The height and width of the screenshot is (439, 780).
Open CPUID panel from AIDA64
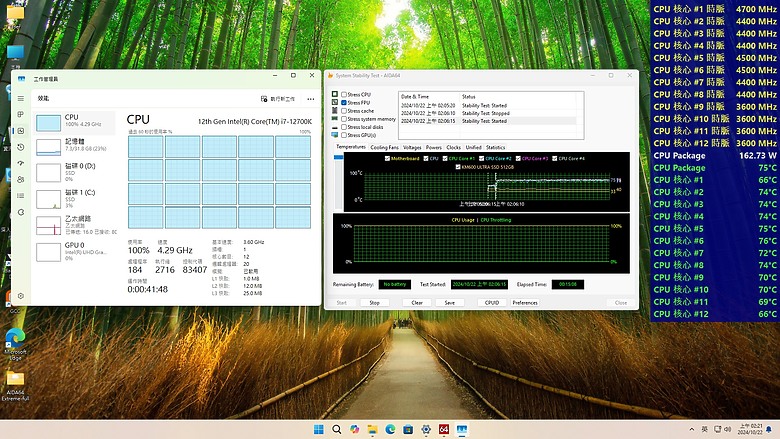492,303
